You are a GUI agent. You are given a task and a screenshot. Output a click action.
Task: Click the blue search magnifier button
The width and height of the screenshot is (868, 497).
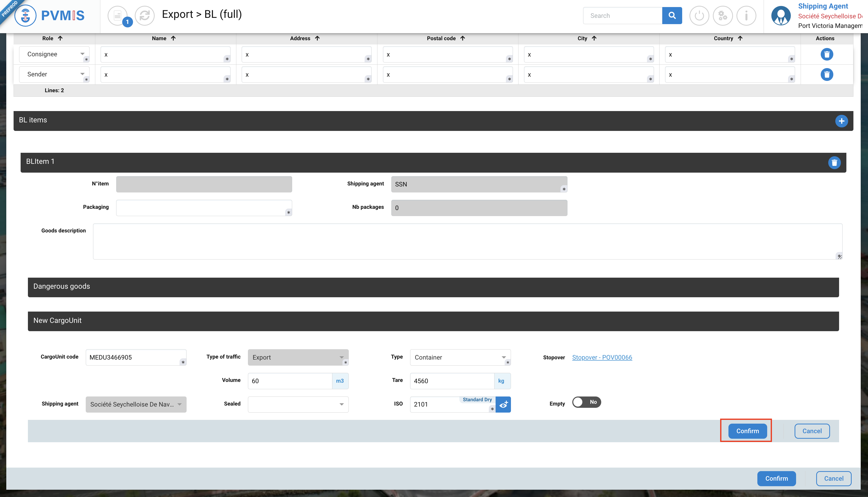(x=672, y=16)
